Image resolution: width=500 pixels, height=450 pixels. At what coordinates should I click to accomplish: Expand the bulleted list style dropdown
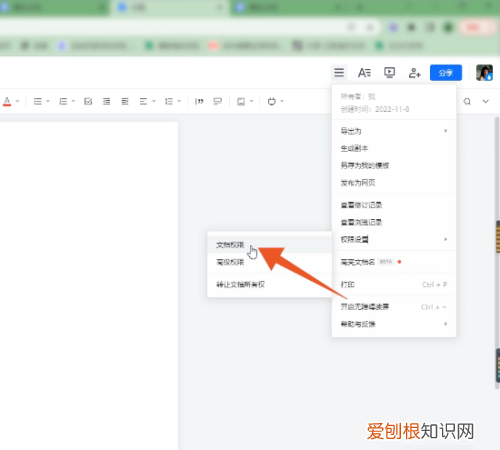pyautogui.click(x=48, y=101)
